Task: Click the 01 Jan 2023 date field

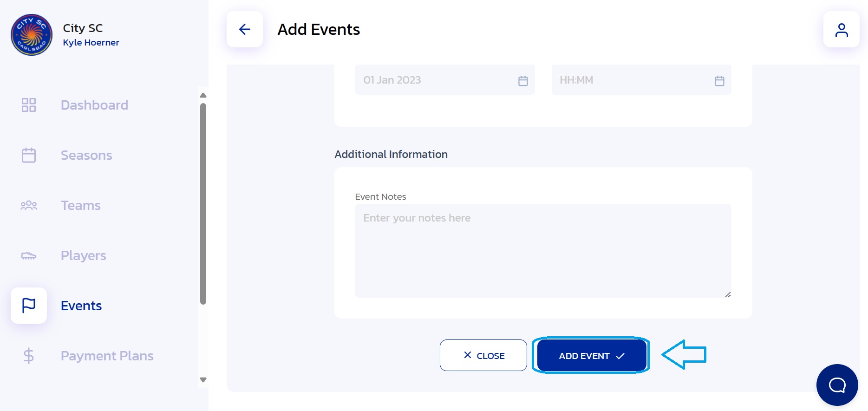Action: 445,80
